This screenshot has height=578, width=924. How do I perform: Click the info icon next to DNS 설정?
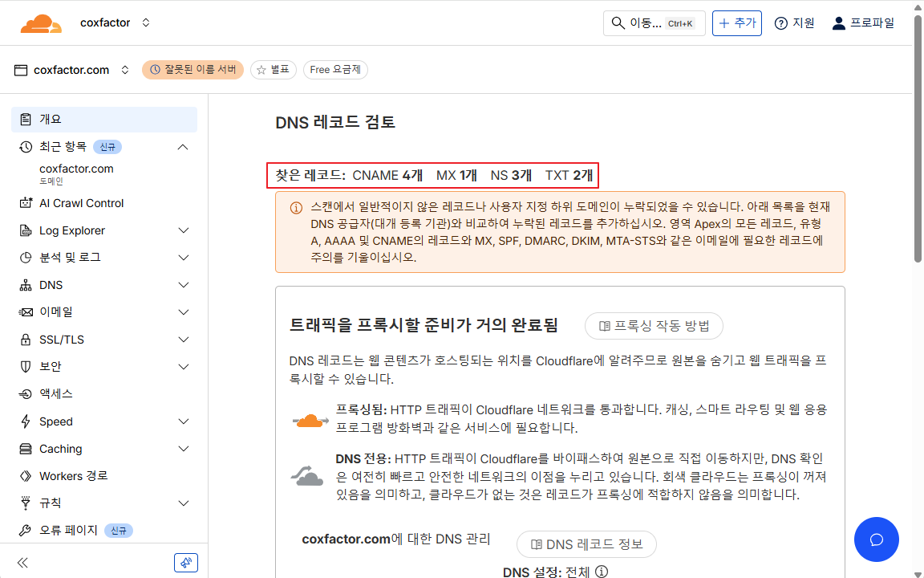[x=602, y=572]
